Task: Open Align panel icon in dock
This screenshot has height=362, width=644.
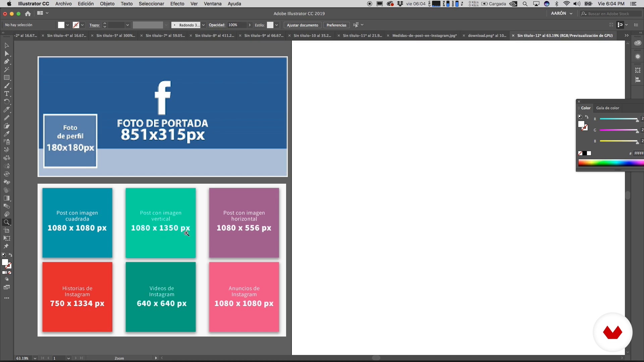Action: [638, 80]
